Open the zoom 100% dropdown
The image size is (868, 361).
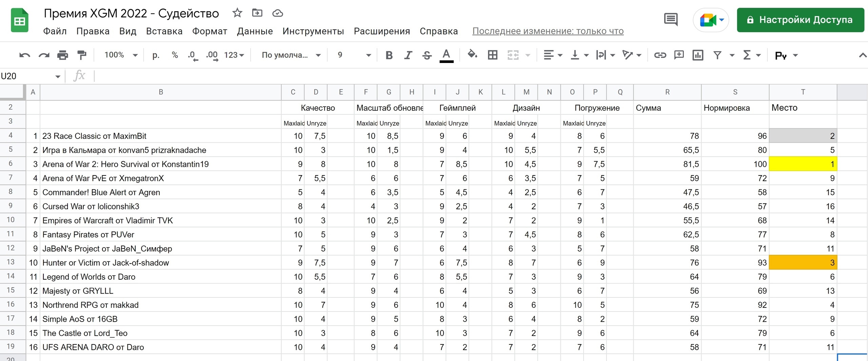tap(121, 55)
